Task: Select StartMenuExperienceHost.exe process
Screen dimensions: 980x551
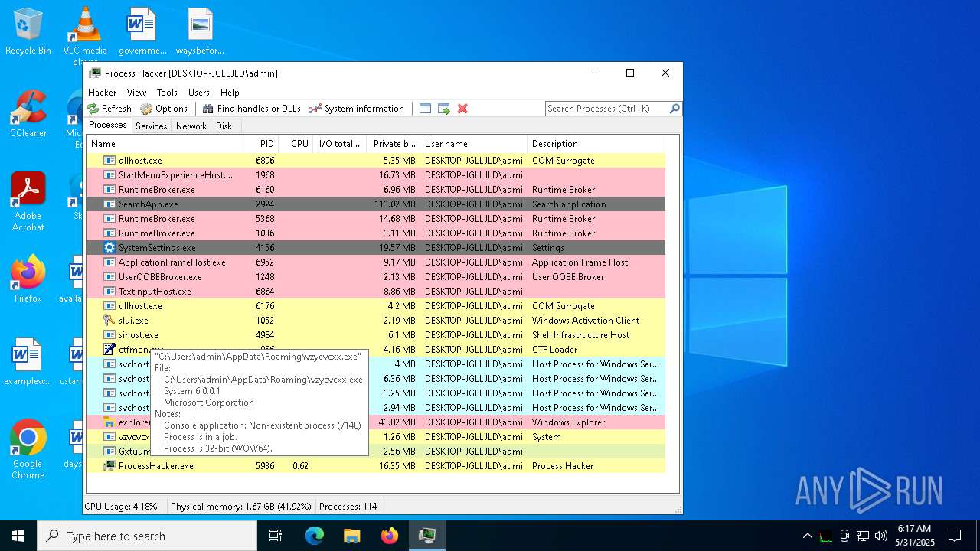Action: [x=375, y=175]
